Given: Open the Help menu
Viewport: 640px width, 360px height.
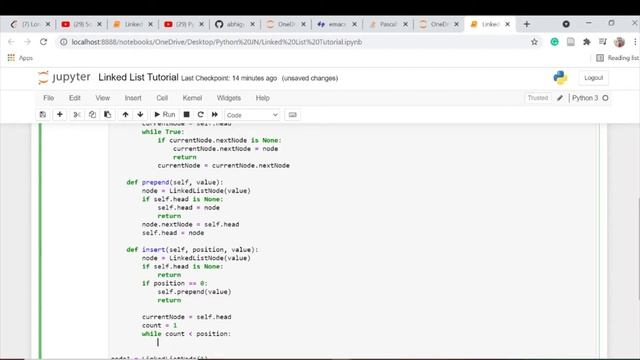Looking at the screenshot, I should tap(262, 98).
